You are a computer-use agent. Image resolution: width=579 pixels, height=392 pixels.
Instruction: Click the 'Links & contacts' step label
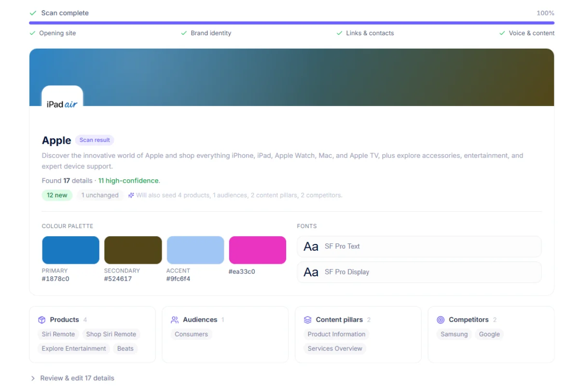tap(370, 33)
